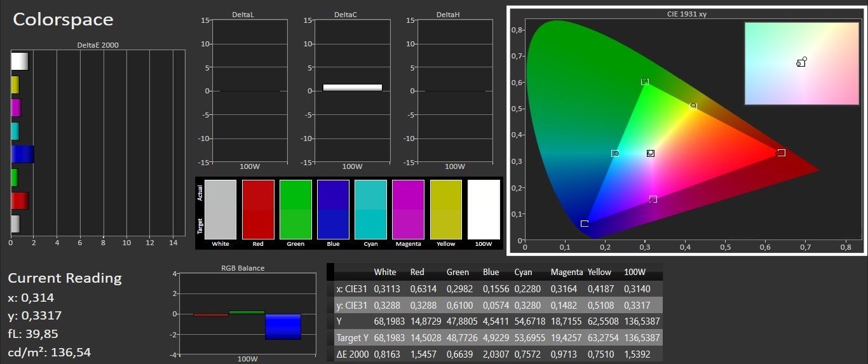Click the blue primary marker on CIE diagram

click(585, 224)
